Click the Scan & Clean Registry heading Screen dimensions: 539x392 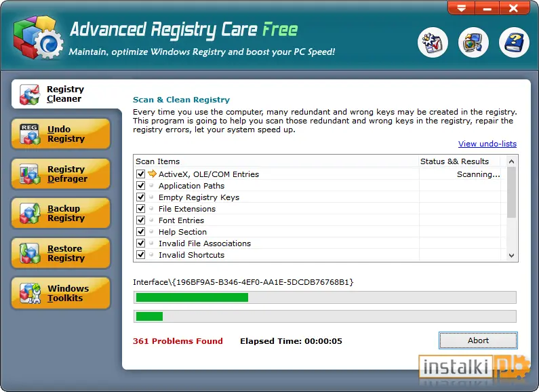coord(181,100)
